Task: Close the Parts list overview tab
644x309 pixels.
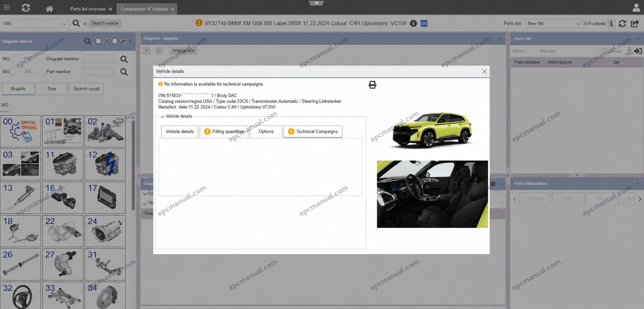Action: (x=110, y=9)
